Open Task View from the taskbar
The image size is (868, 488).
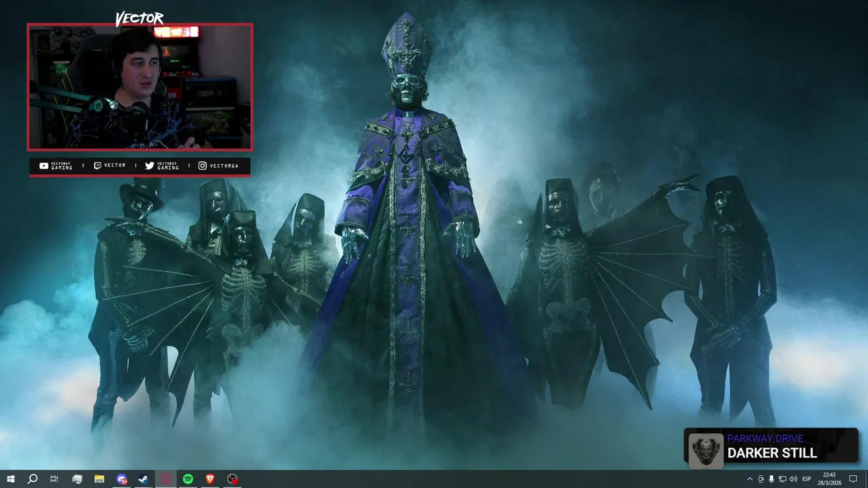coord(54,479)
